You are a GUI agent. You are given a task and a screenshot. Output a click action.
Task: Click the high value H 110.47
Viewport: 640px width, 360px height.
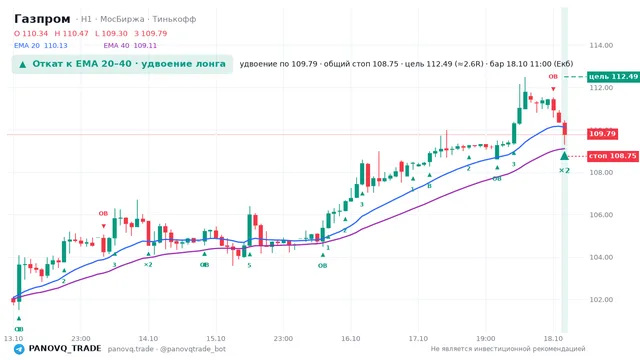[71, 33]
